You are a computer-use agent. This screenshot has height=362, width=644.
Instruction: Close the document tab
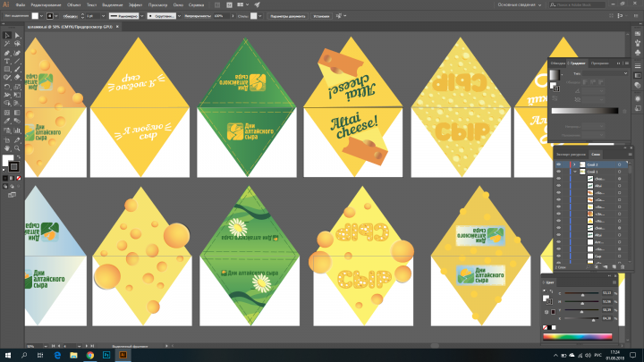click(117, 27)
